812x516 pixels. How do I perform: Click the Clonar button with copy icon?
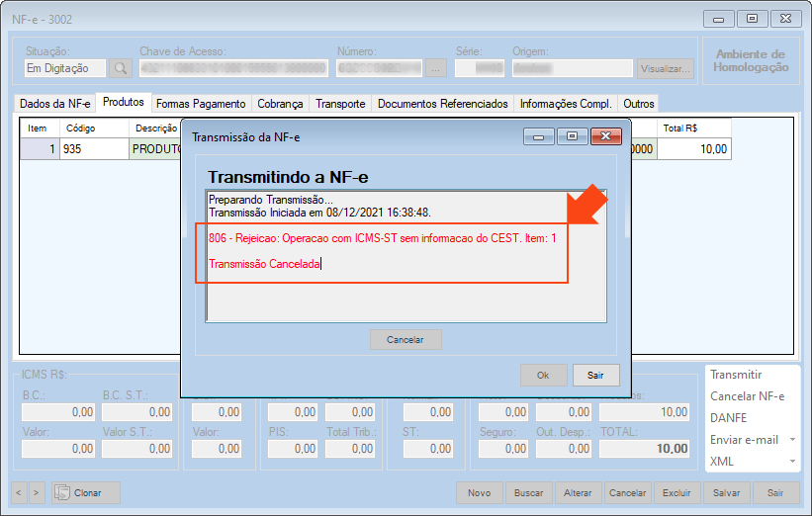(x=86, y=492)
